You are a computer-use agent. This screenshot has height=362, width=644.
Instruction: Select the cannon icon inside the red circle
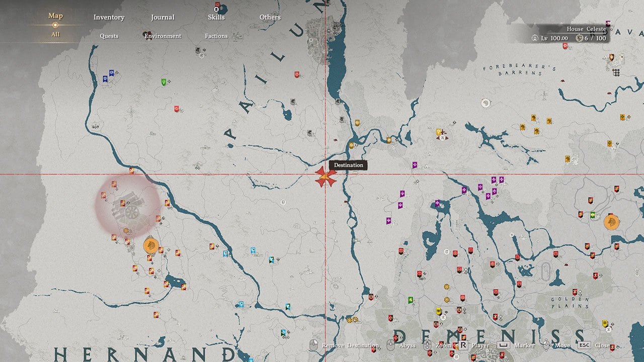pyautogui.click(x=127, y=207)
